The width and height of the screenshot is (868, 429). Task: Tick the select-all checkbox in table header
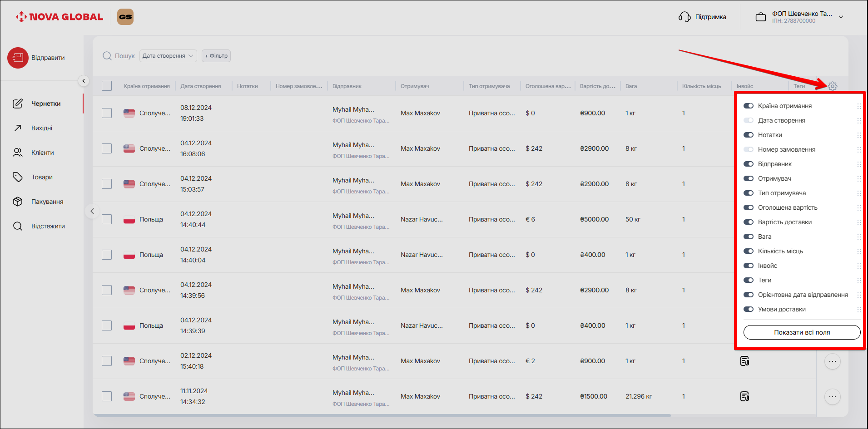107,86
